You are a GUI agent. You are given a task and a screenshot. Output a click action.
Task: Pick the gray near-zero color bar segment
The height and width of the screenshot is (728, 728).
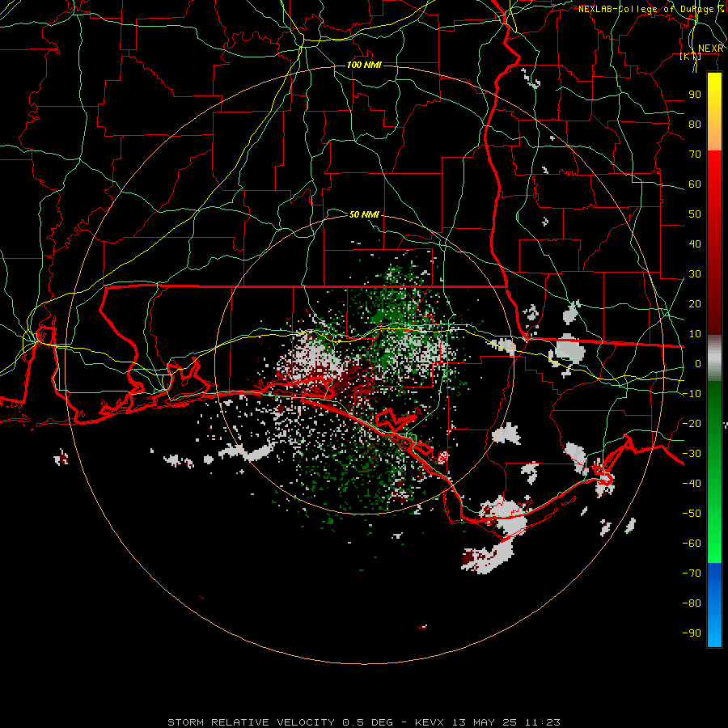[714, 358]
